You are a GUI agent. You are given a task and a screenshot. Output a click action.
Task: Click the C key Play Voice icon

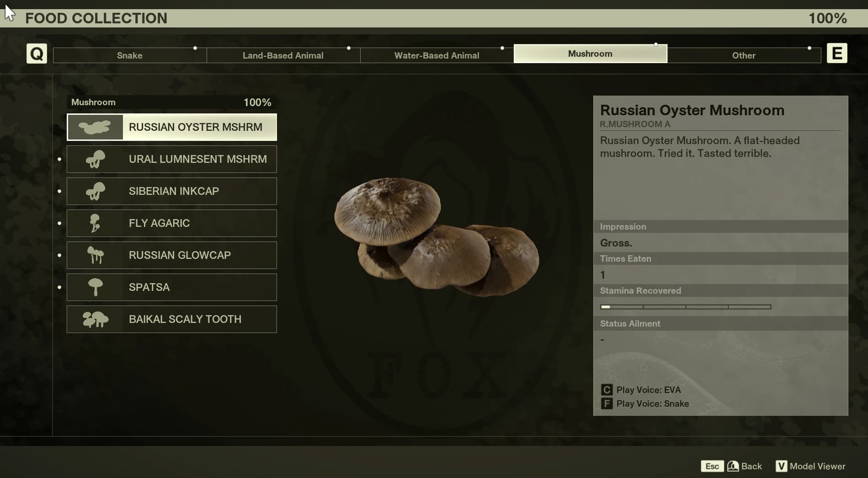tap(607, 390)
